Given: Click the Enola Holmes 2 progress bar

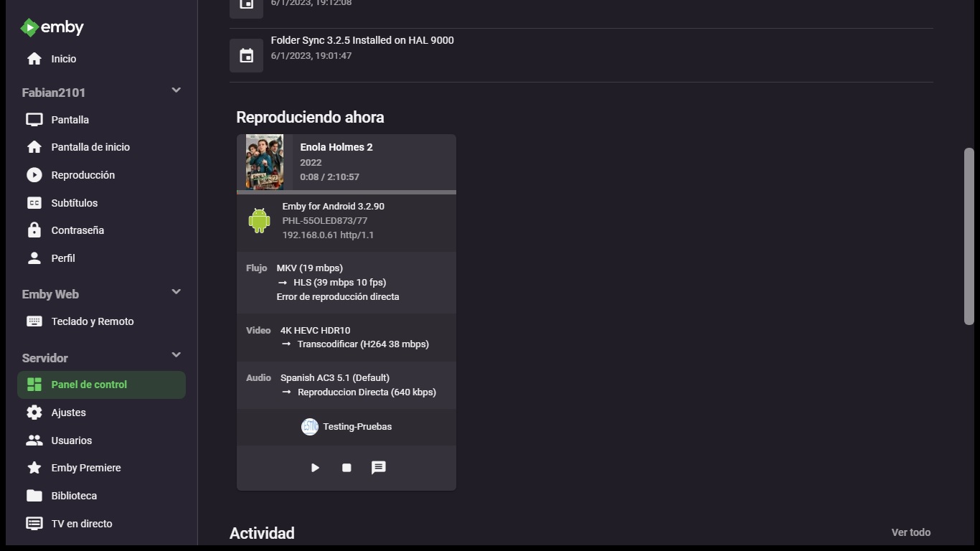Looking at the screenshot, I should 346,192.
